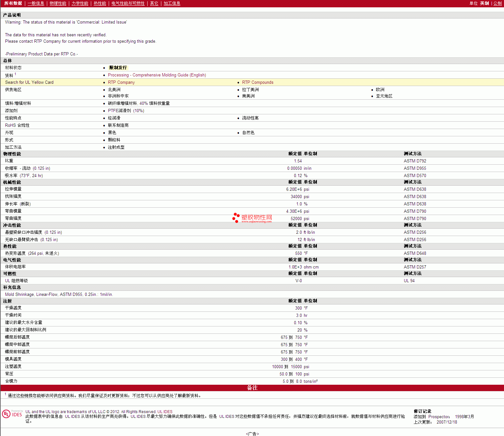Switch units to 公制 (metric)
This screenshot has width=504, height=436.
(x=497, y=4)
